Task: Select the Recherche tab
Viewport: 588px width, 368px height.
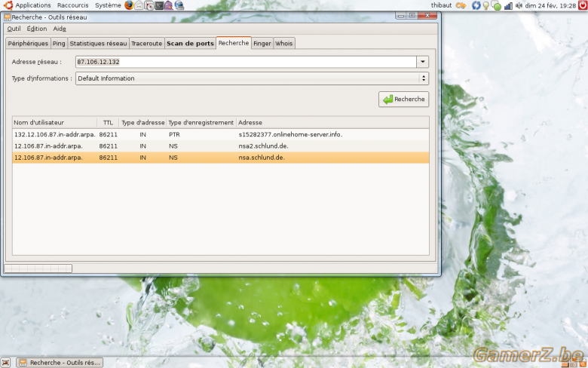Action: click(x=234, y=43)
